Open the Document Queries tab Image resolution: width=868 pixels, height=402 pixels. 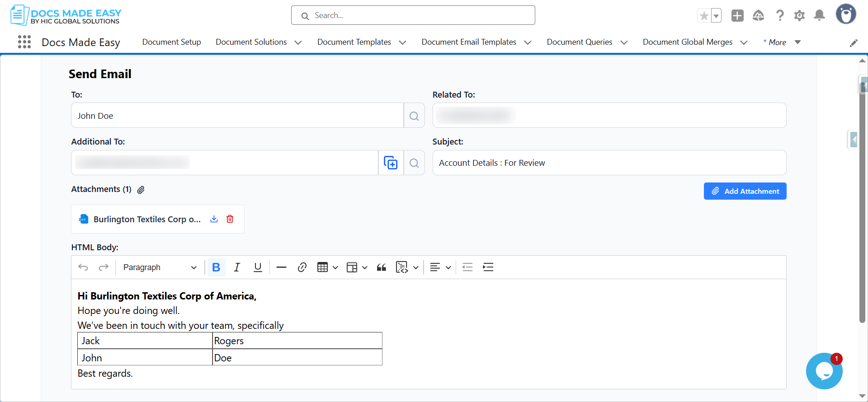(x=580, y=42)
